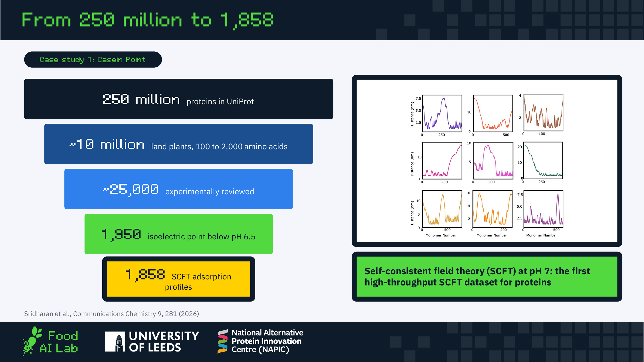Click the University of Leeds tower emblem
Screen dimensions: 644x362
tap(115, 341)
